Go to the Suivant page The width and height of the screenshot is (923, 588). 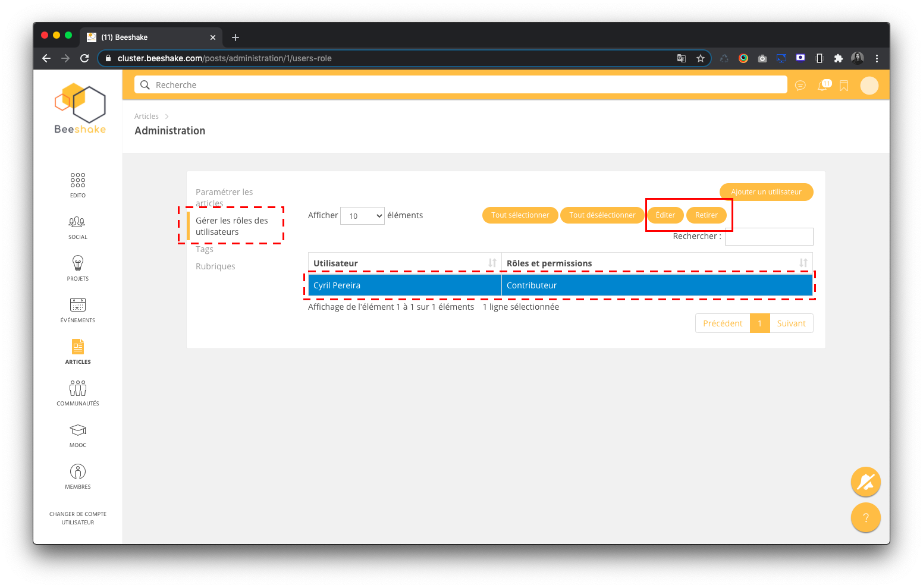point(791,323)
